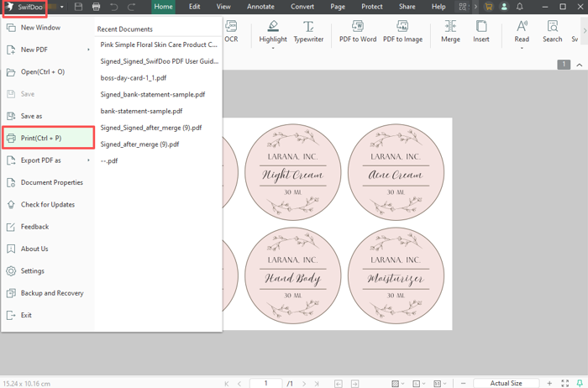The image size is (588, 388).
Task: Select Document Properties in file menu
Action: pos(51,182)
